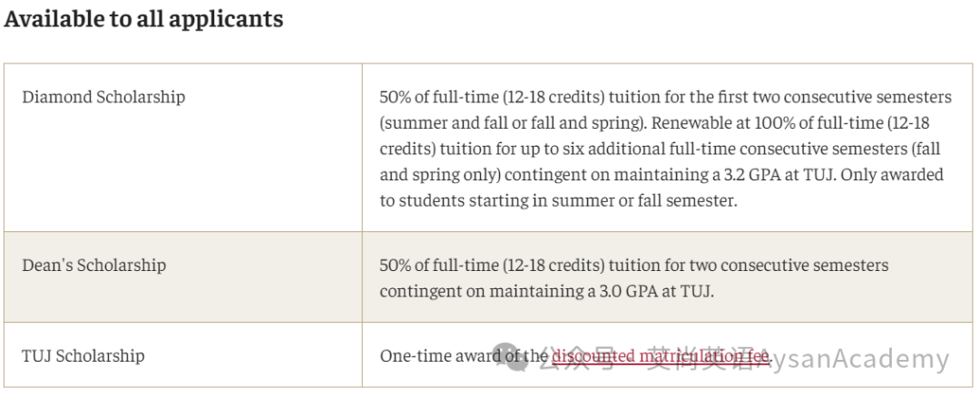Click the '50% of full-time' text in Dean's row

click(440, 265)
